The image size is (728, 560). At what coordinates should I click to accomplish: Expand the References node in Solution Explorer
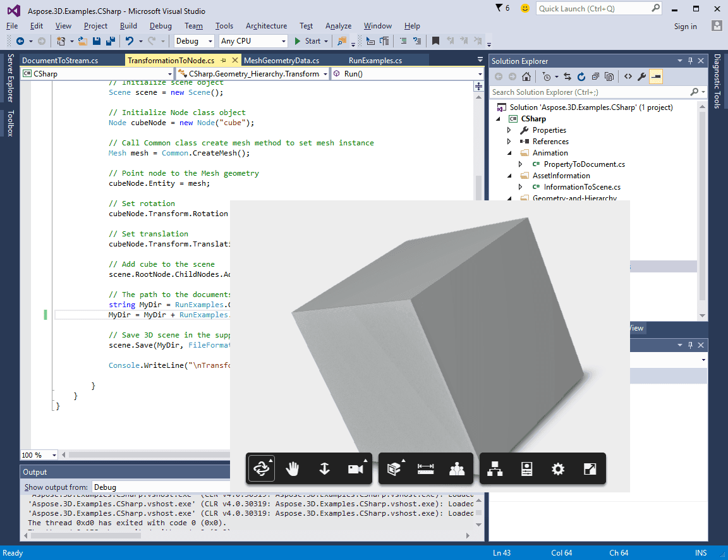tap(509, 142)
